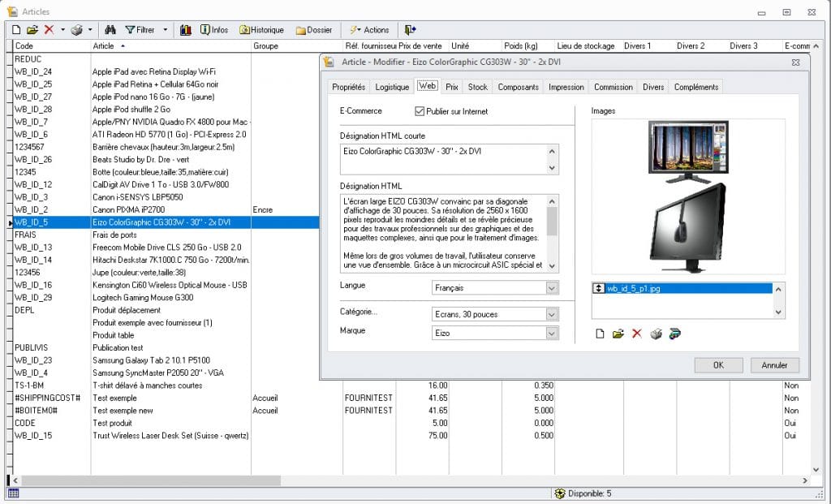Click the New article icon in Articles toolbar

pos(16,30)
